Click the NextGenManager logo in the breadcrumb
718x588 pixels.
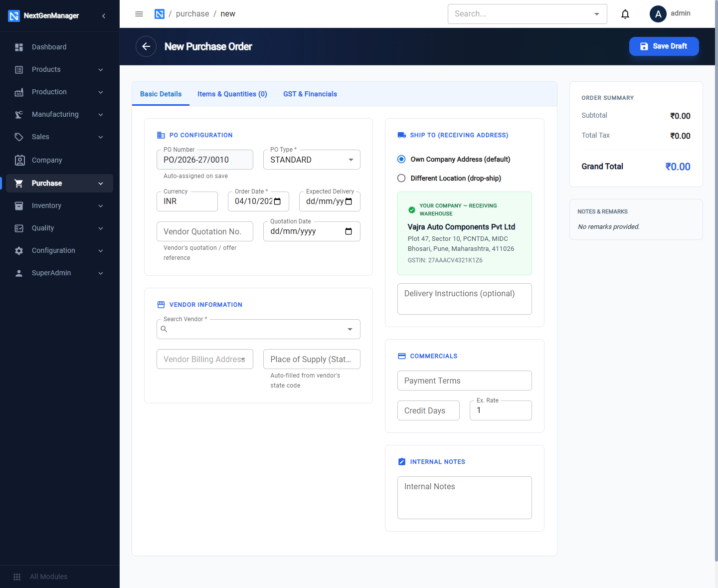tap(160, 14)
